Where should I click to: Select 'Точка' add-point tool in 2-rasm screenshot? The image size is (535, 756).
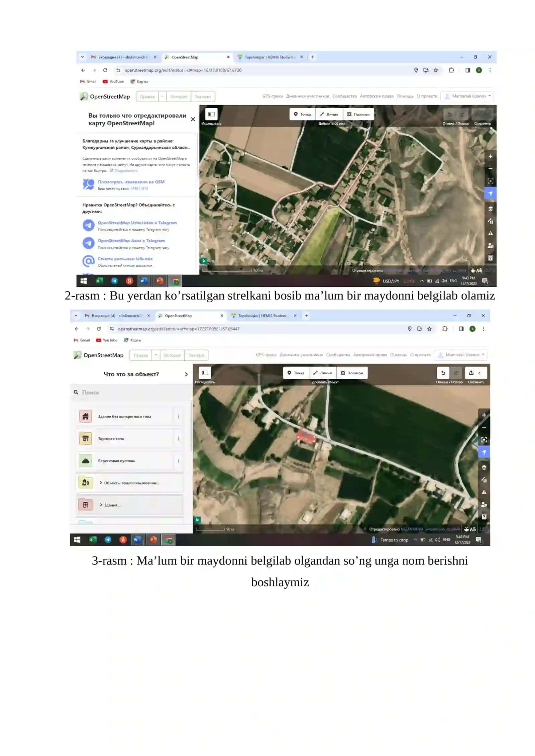[302, 114]
